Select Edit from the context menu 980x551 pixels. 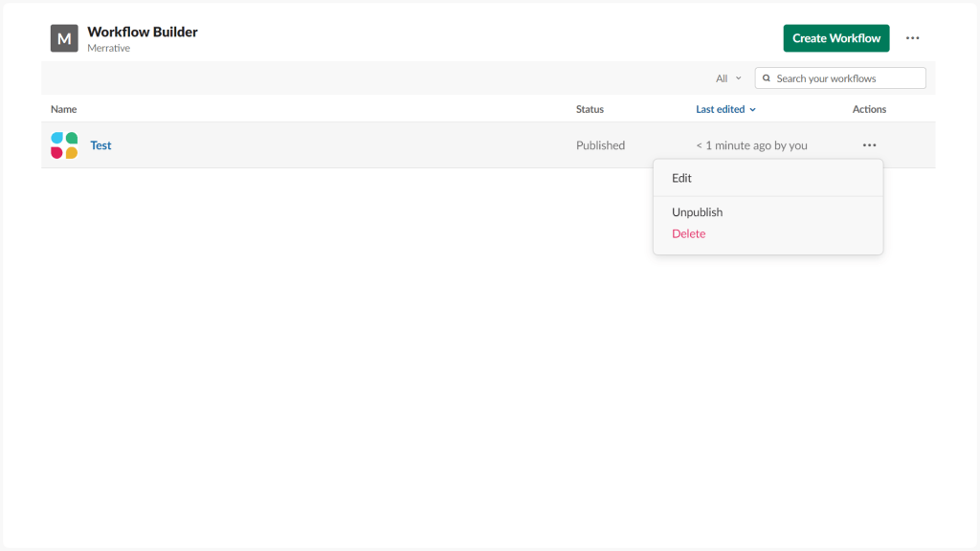[x=681, y=178]
